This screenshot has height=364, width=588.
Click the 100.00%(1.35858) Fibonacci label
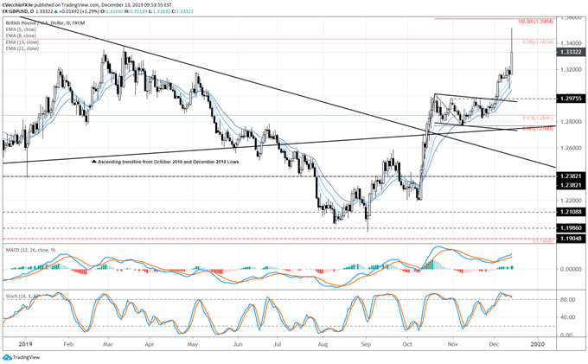click(x=535, y=22)
